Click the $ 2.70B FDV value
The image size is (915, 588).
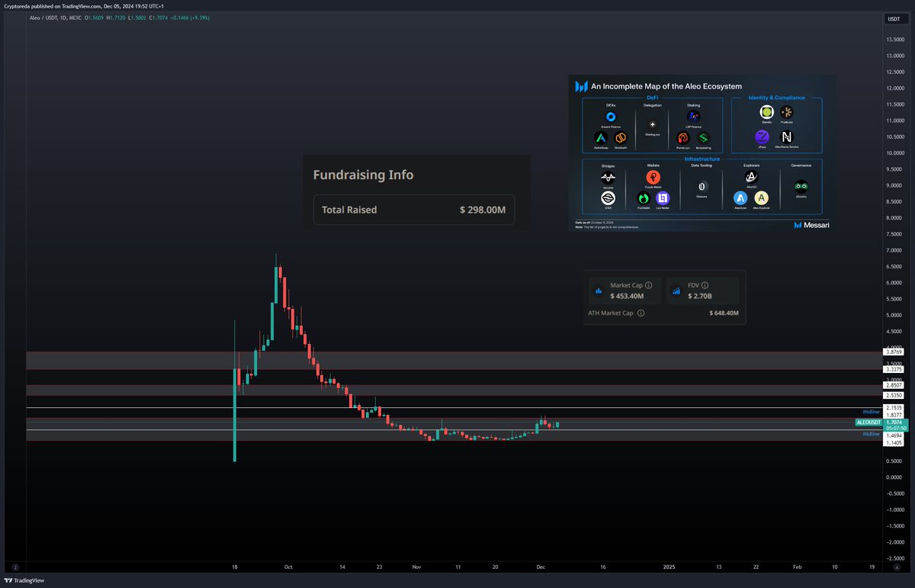coord(700,296)
